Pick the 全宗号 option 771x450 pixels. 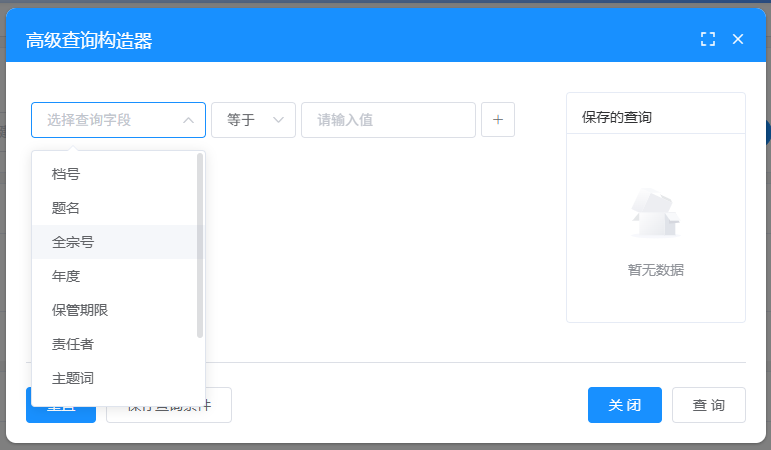click(x=73, y=242)
